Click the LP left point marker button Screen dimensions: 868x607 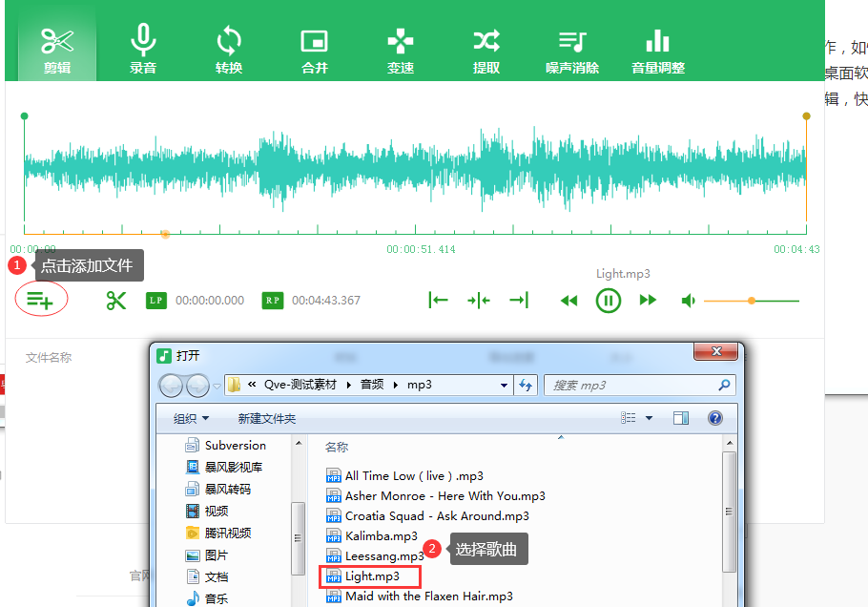pyautogui.click(x=156, y=301)
